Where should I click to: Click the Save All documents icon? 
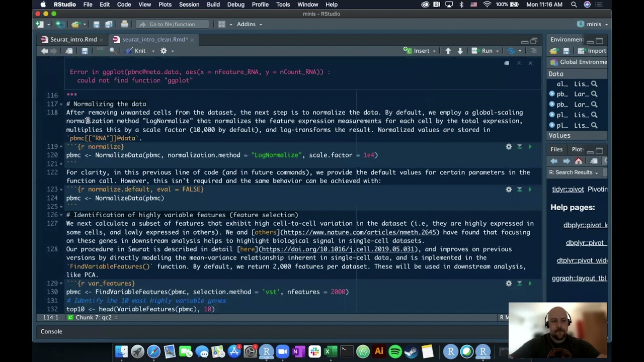(x=108, y=24)
